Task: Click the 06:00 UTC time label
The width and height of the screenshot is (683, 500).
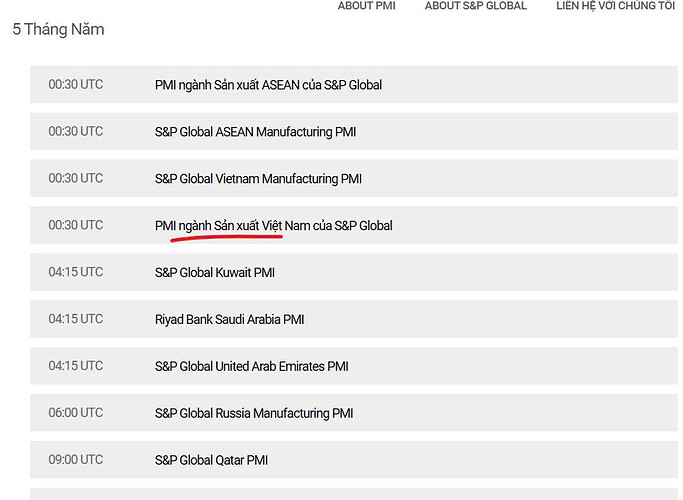Action: pos(76,413)
